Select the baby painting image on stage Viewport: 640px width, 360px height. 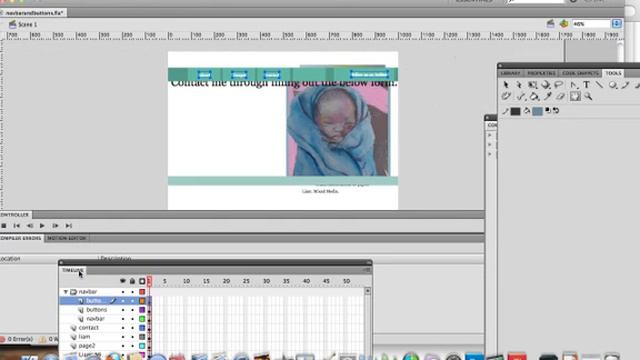pyautogui.click(x=338, y=131)
